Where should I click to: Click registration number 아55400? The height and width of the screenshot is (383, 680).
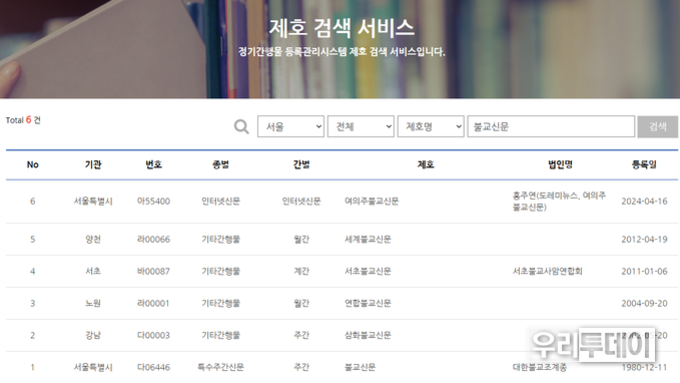(154, 201)
